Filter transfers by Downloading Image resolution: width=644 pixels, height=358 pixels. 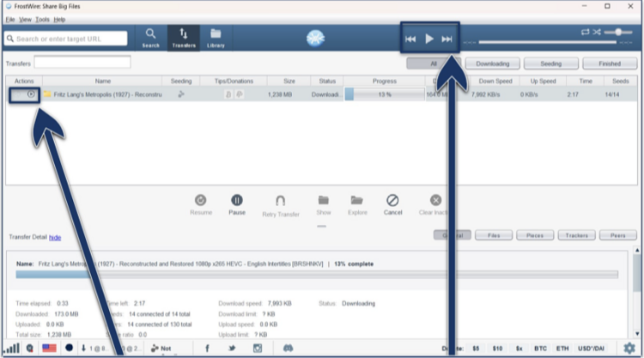[x=493, y=64]
